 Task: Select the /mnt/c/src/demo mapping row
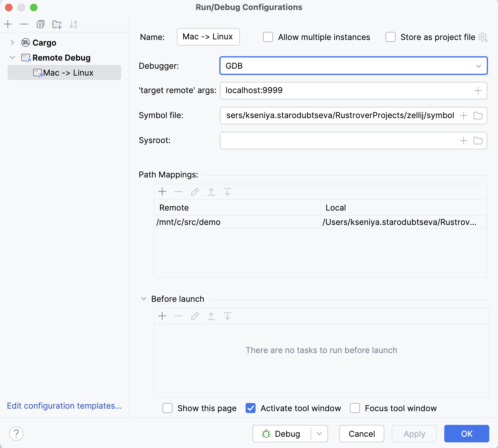point(237,222)
